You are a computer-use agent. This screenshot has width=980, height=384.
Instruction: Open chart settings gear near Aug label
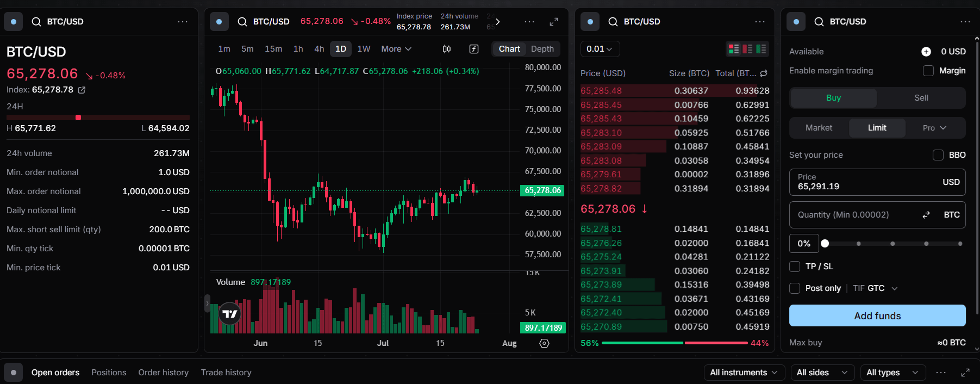point(544,343)
